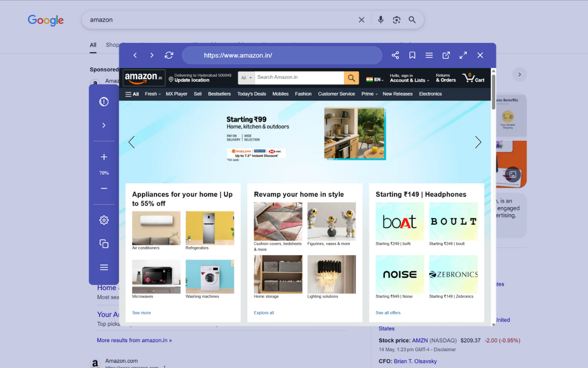Screen dimensions: 588x368
Task: Update delivery location on Amazon
Action: tap(199, 78)
